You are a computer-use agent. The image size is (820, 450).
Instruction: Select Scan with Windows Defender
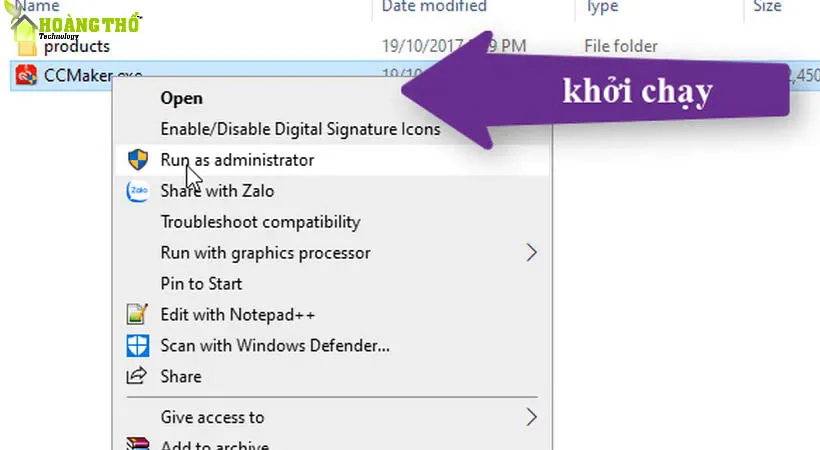[275, 345]
